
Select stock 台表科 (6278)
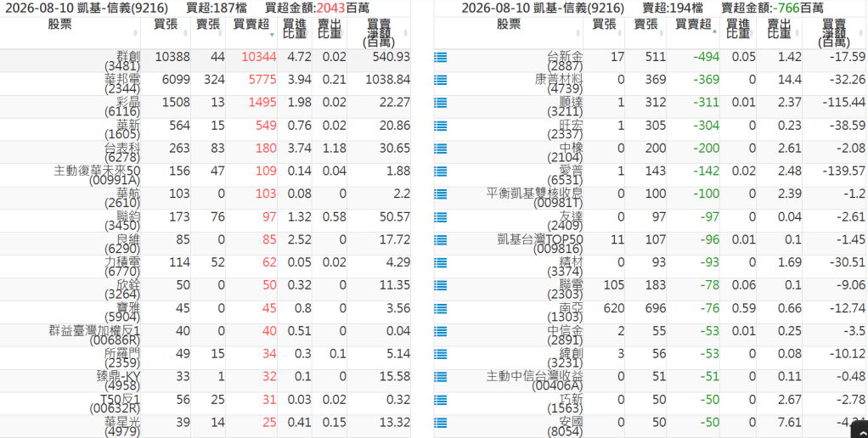(x=122, y=153)
